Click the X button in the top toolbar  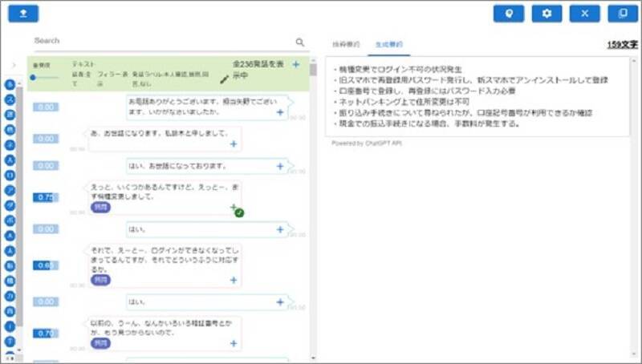click(x=584, y=14)
